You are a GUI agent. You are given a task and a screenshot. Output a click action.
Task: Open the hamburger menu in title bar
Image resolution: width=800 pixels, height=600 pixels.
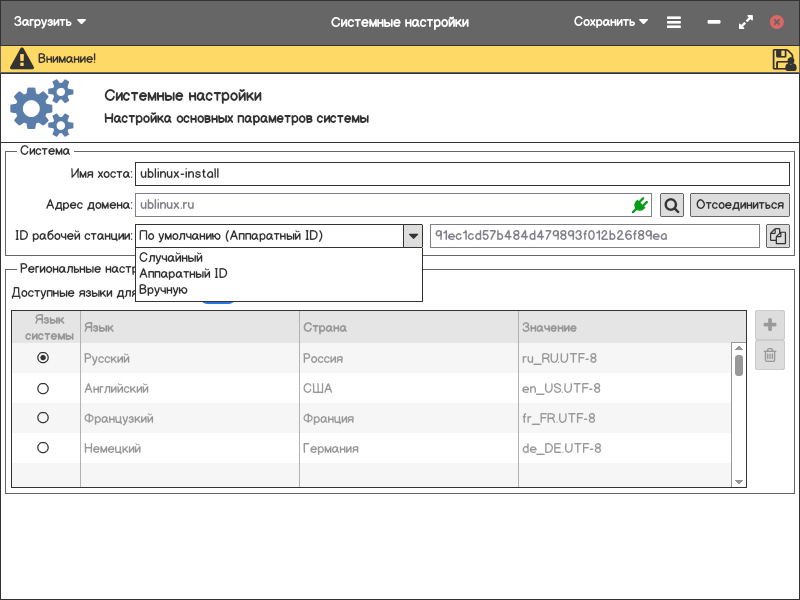(x=674, y=22)
